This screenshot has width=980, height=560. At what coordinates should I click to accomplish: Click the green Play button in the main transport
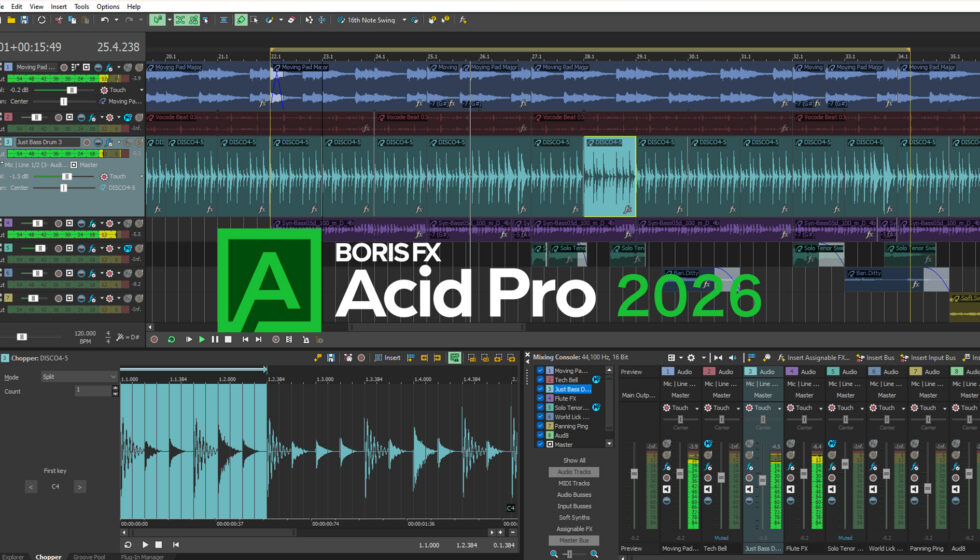pyautogui.click(x=202, y=339)
